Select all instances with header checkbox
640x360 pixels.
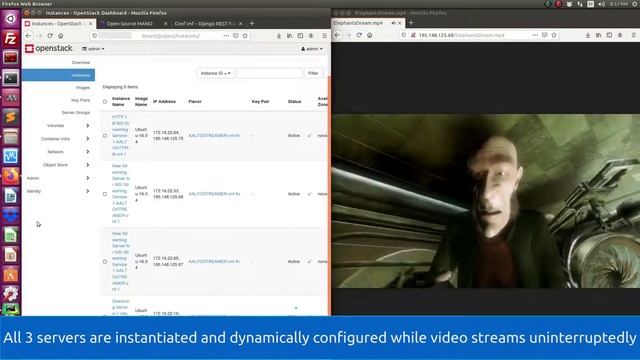[105, 102]
